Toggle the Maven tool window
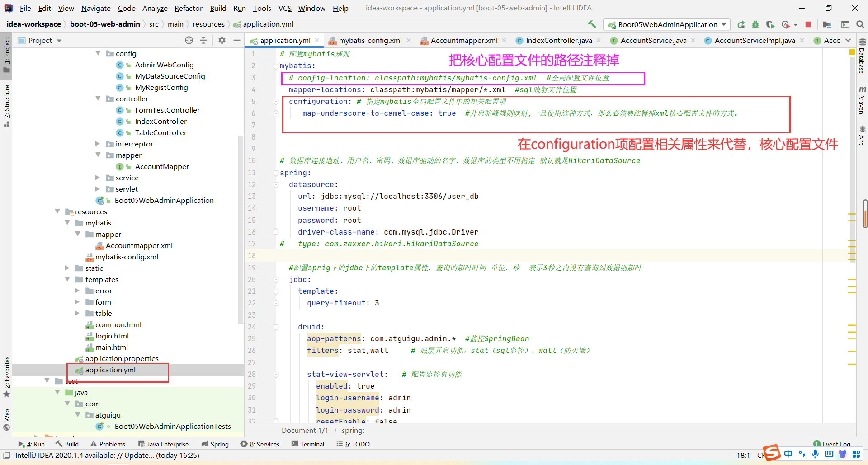Image resolution: width=868 pixels, height=465 pixels. (x=862, y=100)
